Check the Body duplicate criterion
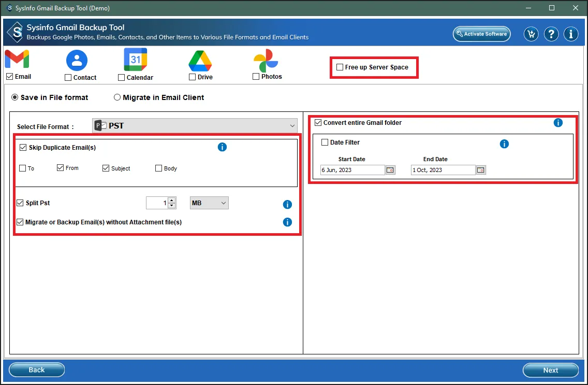The width and height of the screenshot is (588, 385). (x=158, y=168)
